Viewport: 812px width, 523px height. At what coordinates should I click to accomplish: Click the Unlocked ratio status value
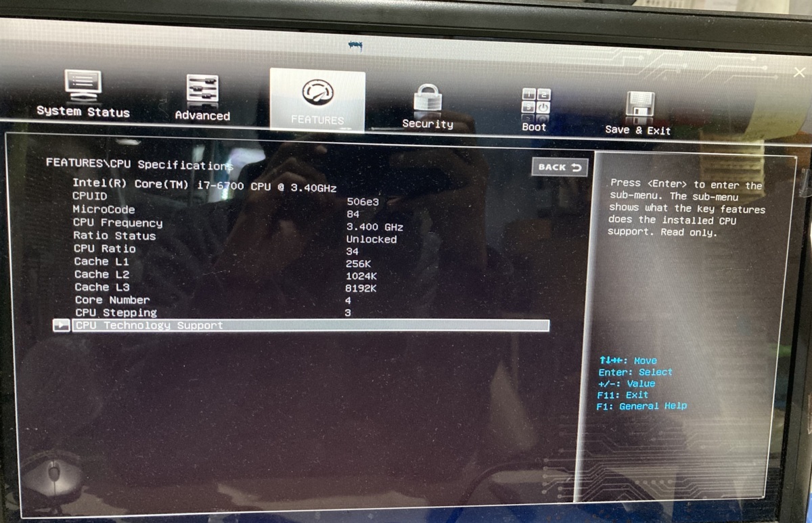[371, 239]
